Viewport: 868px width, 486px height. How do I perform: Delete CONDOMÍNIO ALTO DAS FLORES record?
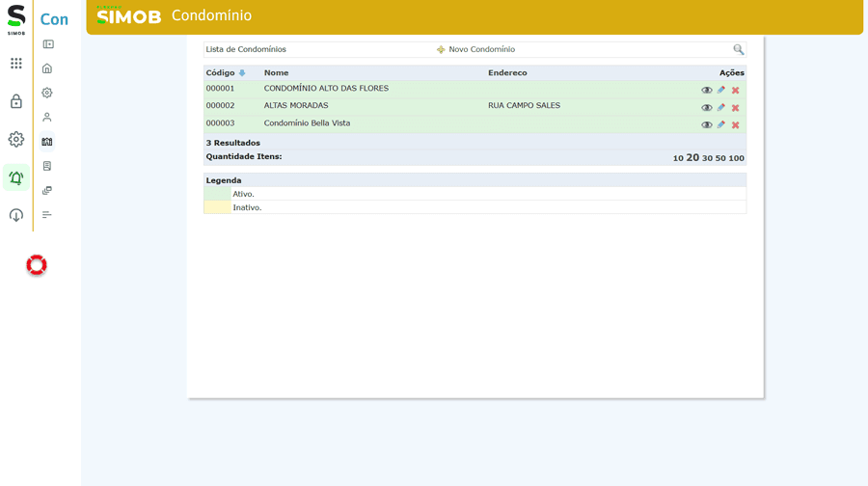[735, 91]
